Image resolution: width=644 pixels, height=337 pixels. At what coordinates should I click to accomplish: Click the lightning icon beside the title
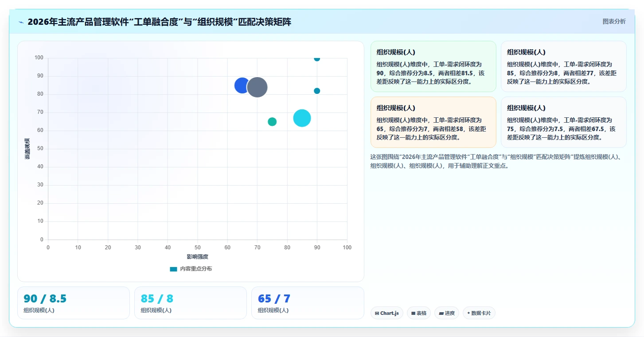(x=21, y=22)
